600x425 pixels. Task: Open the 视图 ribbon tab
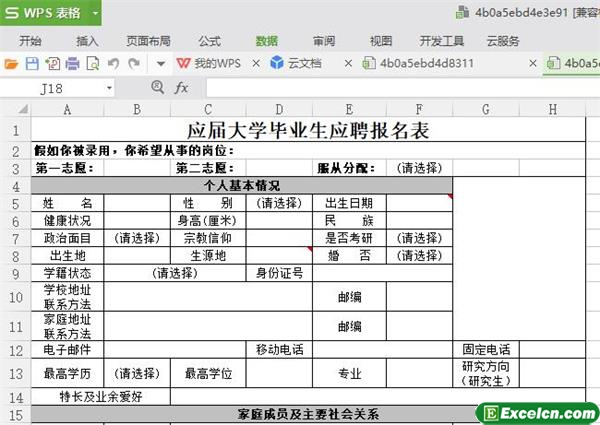tap(381, 41)
